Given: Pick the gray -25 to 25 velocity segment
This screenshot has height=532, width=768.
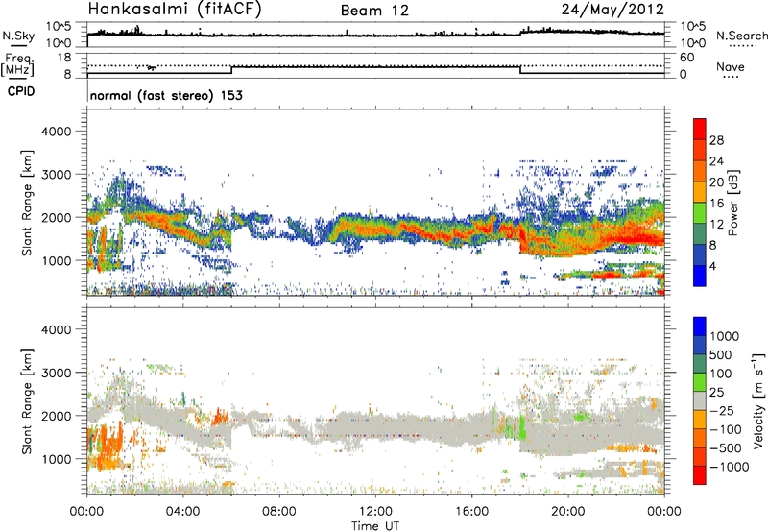Looking at the screenshot, I should click(x=700, y=401).
